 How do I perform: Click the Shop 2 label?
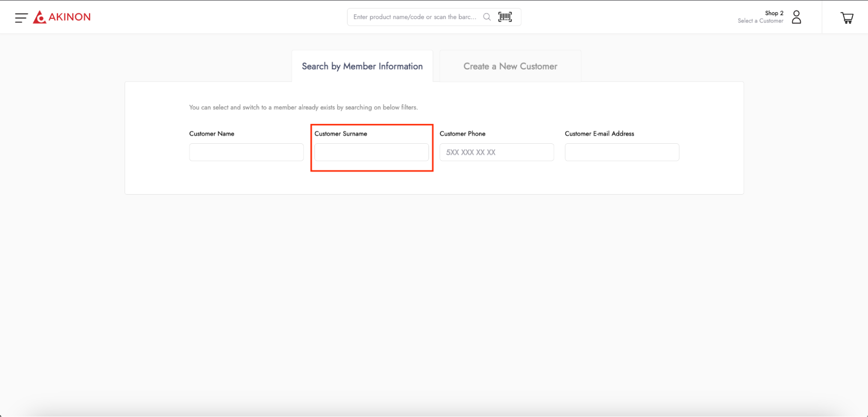pos(774,13)
